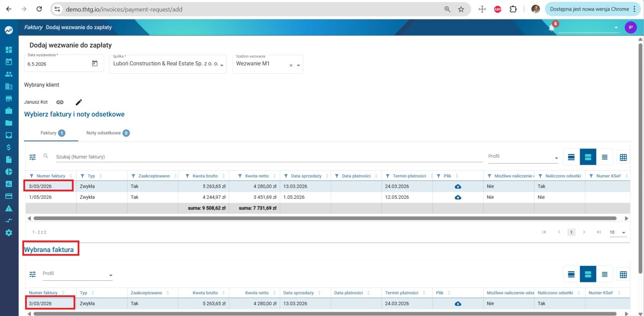Expand the Spółka dropdown
This screenshot has width=644, height=316.
pos(222,65)
